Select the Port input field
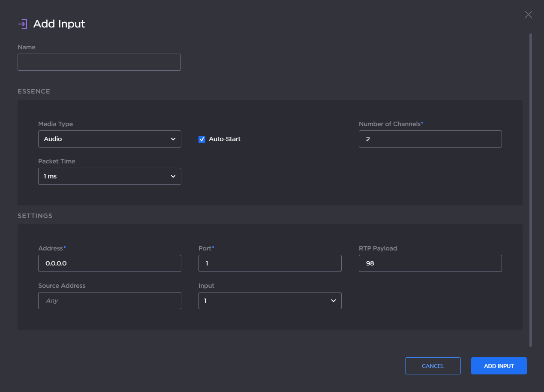Image resolution: width=544 pixels, height=392 pixels. [270, 263]
